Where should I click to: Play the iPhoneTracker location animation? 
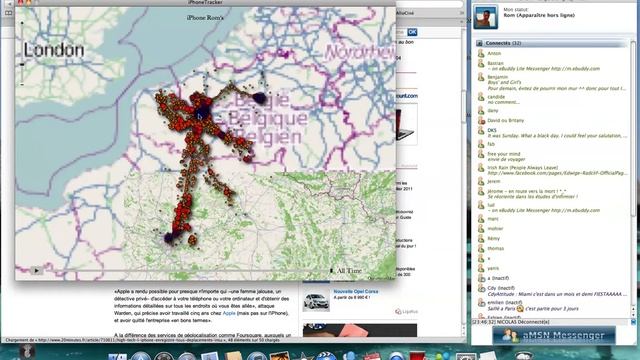[x=36, y=270]
